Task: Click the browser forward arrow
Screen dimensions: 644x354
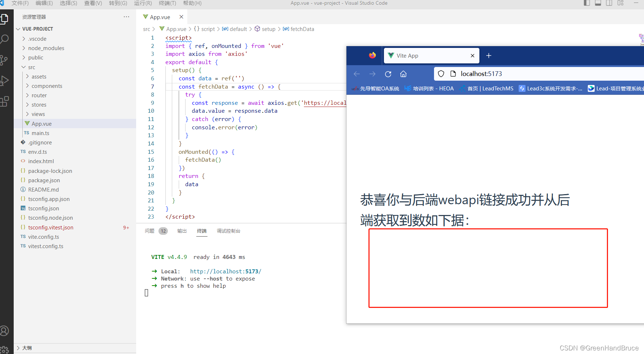Action: coord(372,74)
